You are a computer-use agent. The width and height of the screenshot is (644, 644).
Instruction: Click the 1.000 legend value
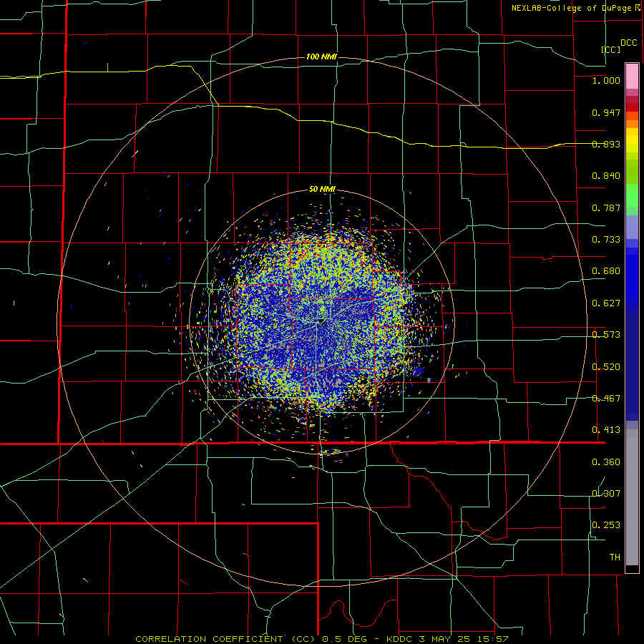click(x=606, y=80)
